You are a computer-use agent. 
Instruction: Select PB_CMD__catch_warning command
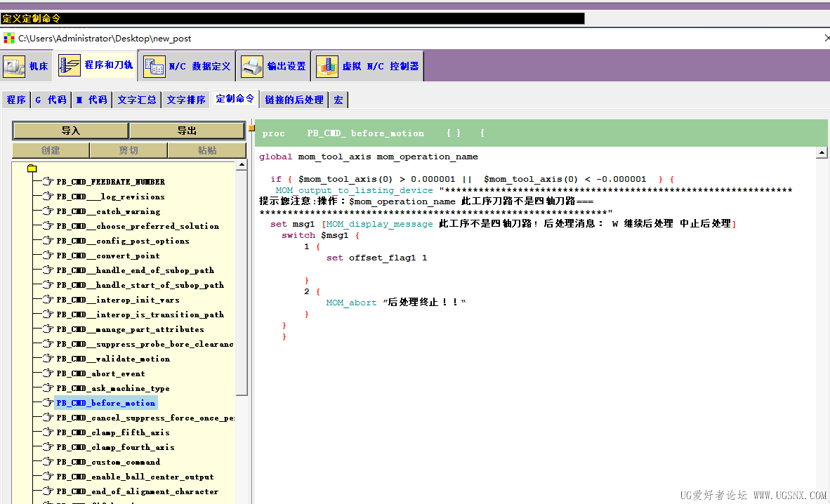(x=109, y=211)
